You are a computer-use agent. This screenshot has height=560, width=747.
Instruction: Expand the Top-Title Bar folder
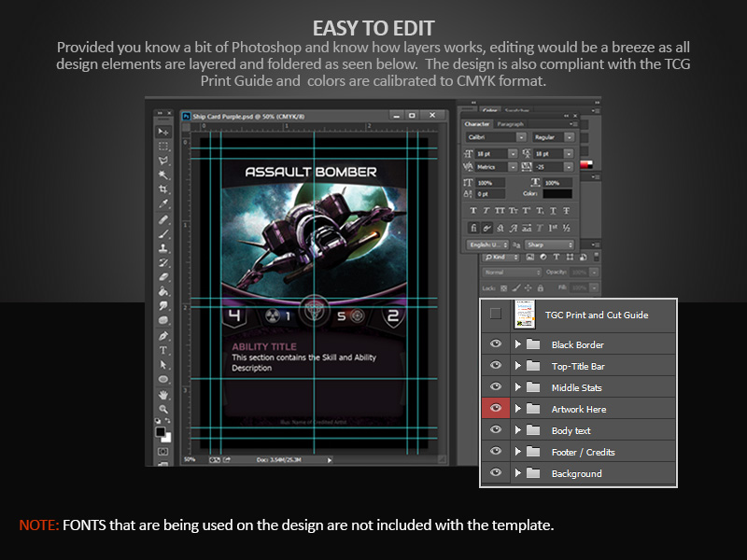click(518, 366)
